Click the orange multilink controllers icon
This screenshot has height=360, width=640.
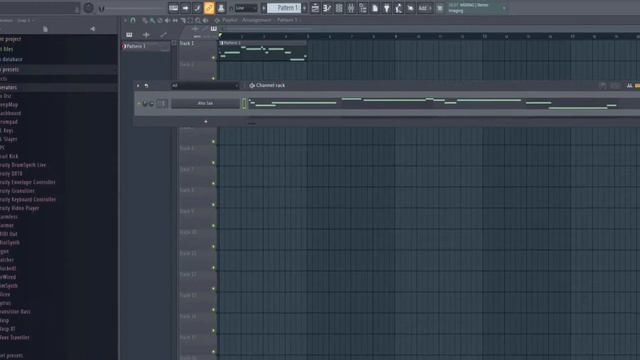click(x=209, y=8)
